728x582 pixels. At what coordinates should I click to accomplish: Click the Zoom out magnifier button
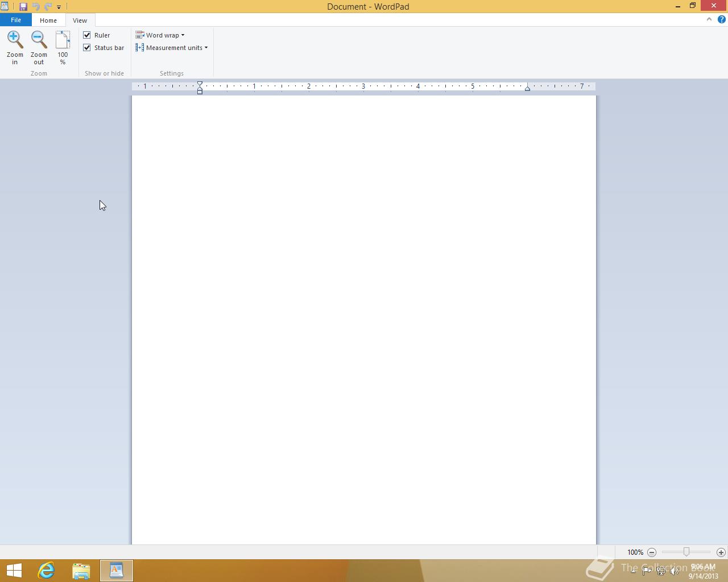click(39, 48)
